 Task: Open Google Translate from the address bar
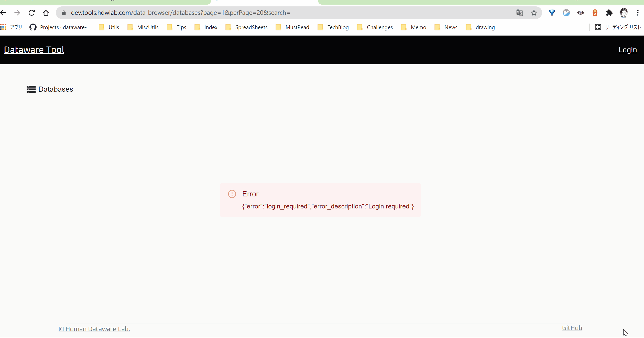[x=519, y=13]
